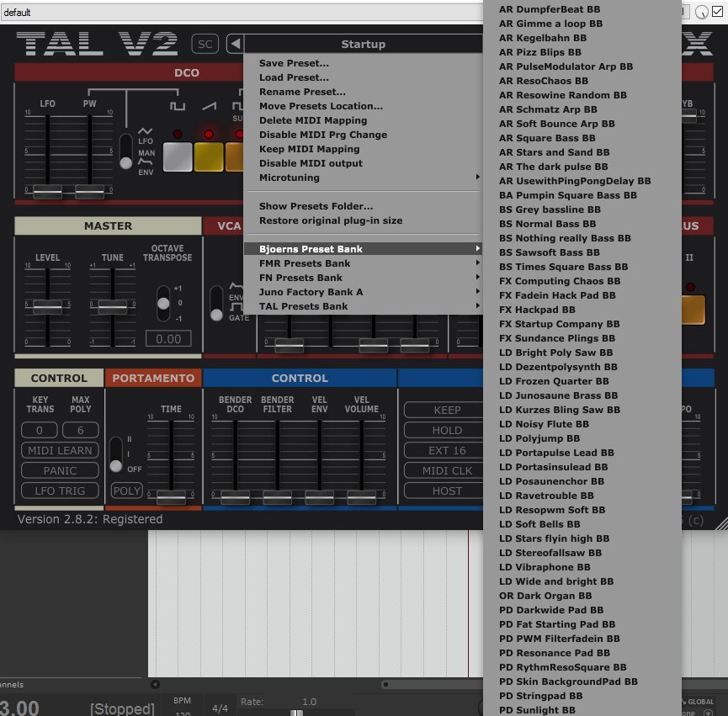The image size is (728, 716).
Task: Click the circular icon in top-right bar
Action: click(x=702, y=12)
